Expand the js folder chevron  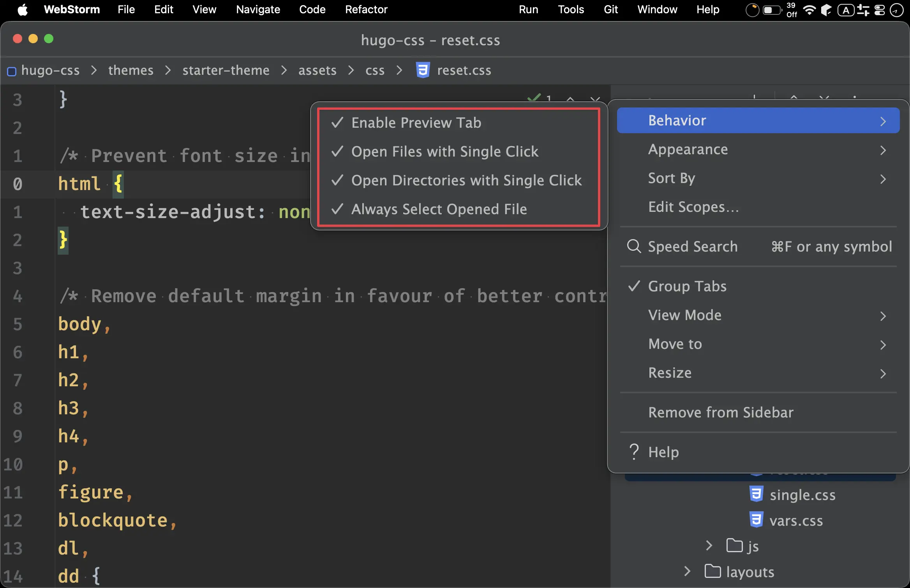[709, 546]
